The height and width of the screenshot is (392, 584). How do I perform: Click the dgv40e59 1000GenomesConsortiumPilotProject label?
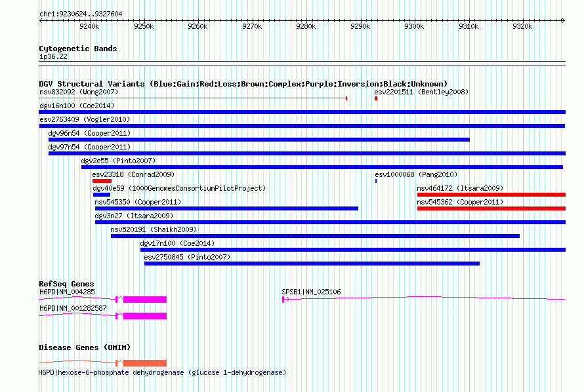[x=179, y=188]
